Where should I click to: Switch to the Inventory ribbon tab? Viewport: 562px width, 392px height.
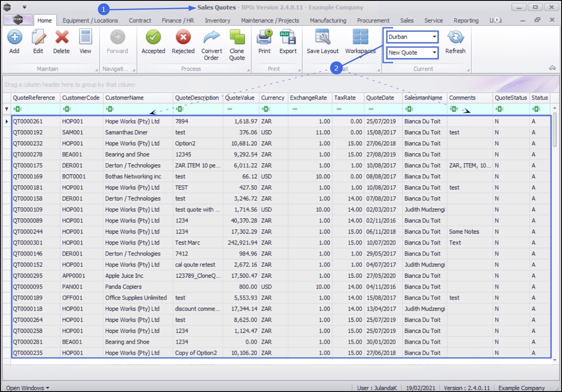[217, 21]
